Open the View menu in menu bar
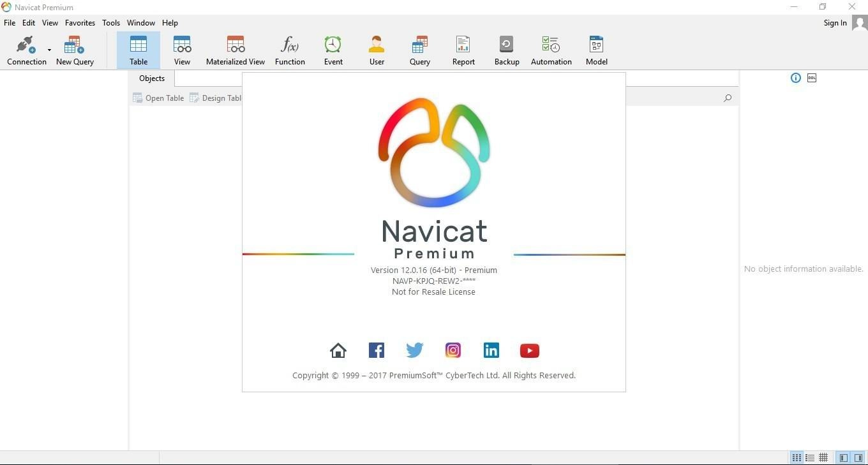 click(50, 23)
